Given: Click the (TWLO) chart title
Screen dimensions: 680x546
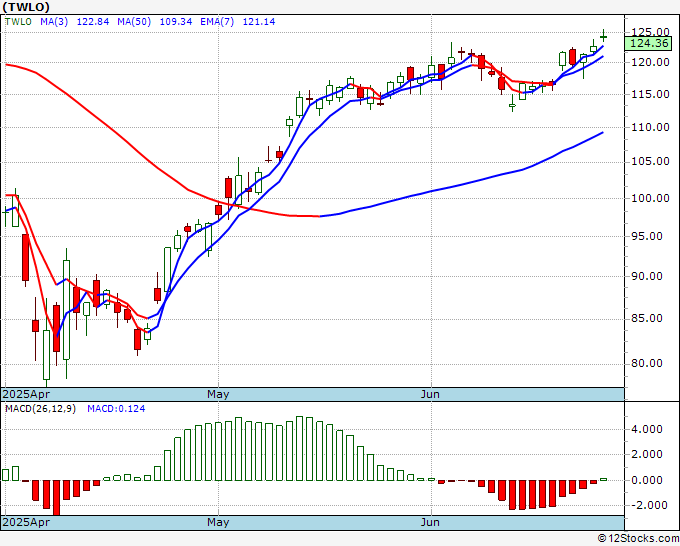Looking at the screenshot, I should click(26, 7).
